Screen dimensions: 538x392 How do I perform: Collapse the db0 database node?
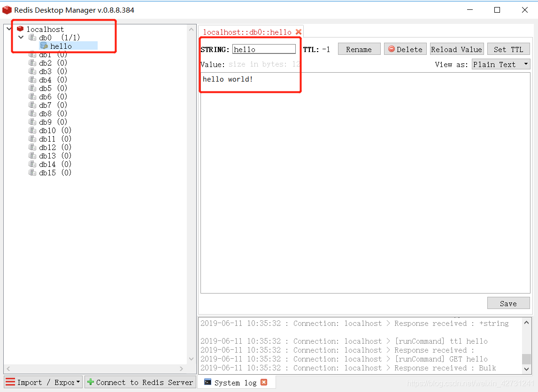tap(21, 37)
